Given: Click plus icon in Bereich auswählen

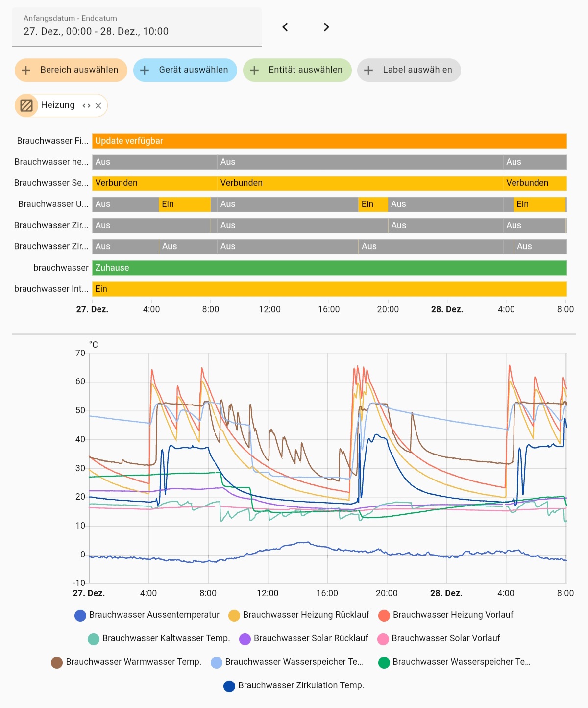Looking at the screenshot, I should coord(26,70).
